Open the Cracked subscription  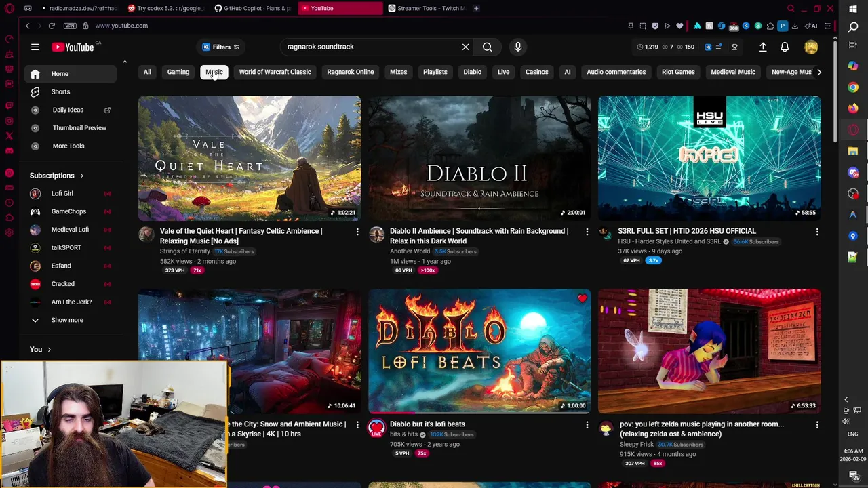click(71, 284)
